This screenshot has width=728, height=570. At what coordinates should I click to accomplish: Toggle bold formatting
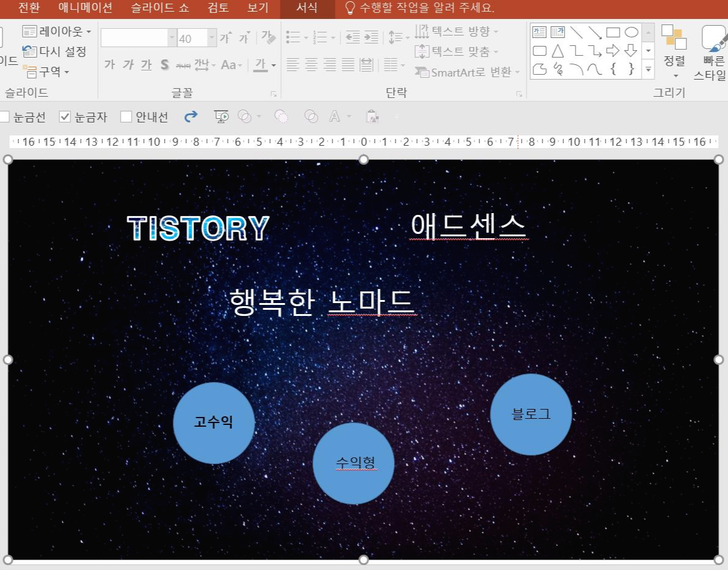pos(110,64)
